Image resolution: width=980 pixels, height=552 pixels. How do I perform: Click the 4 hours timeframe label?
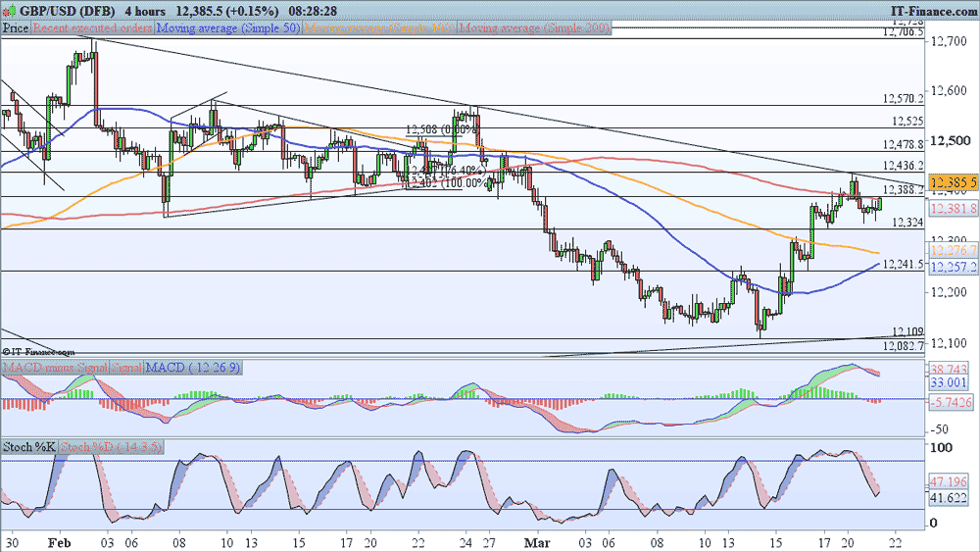145,11
